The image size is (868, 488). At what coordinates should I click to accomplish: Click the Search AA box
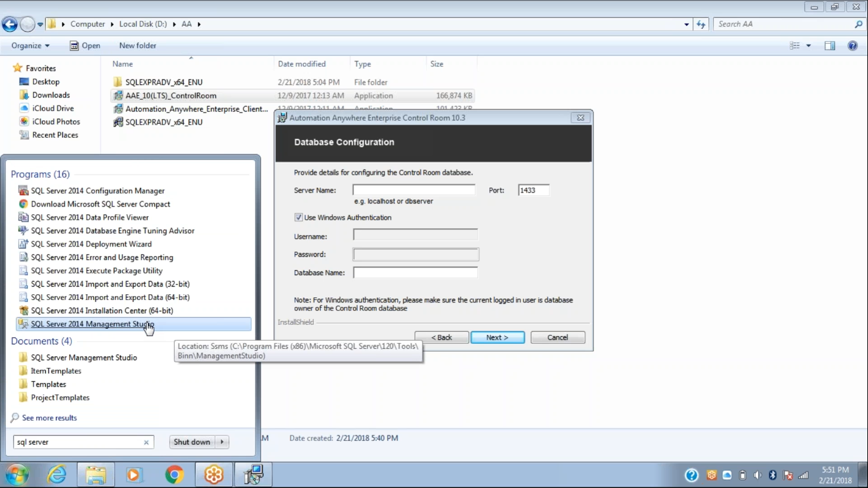[x=785, y=24]
